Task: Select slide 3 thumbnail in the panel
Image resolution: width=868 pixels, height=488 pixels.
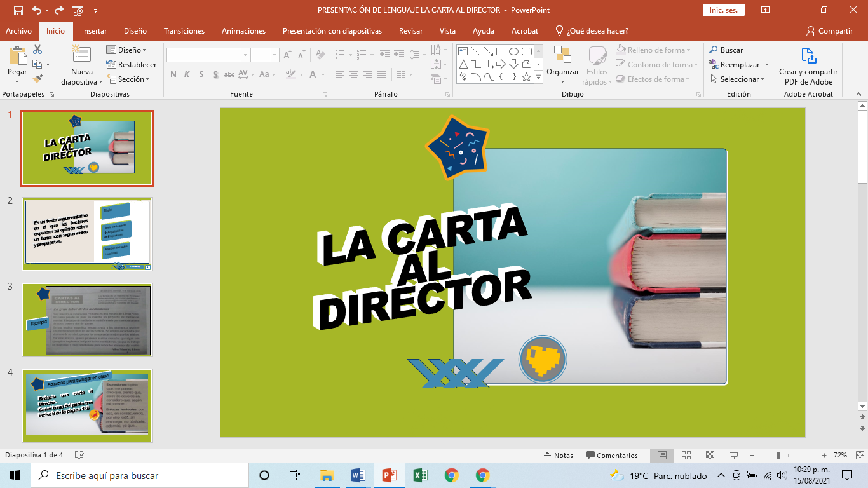Action: click(x=87, y=320)
